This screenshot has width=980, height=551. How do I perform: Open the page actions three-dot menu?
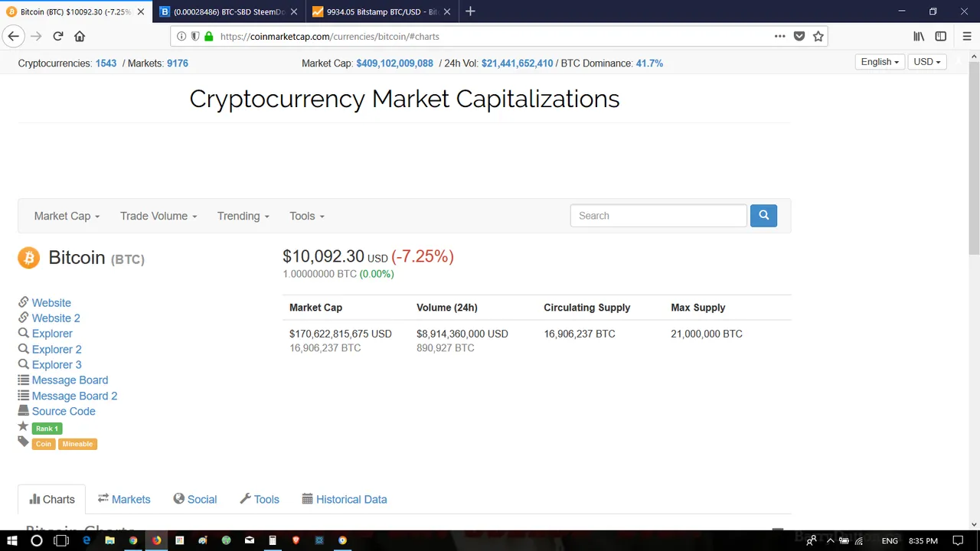pyautogui.click(x=779, y=36)
